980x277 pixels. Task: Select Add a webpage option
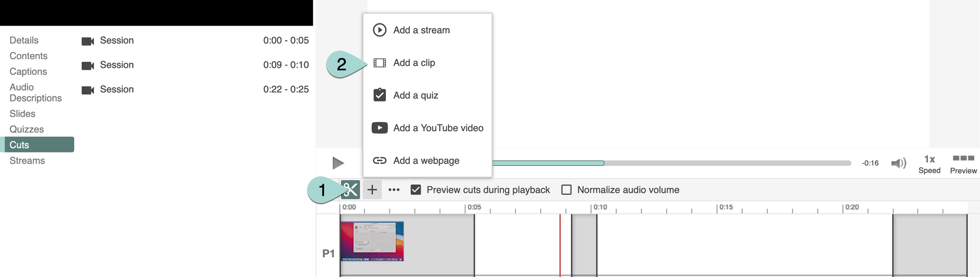click(x=426, y=161)
